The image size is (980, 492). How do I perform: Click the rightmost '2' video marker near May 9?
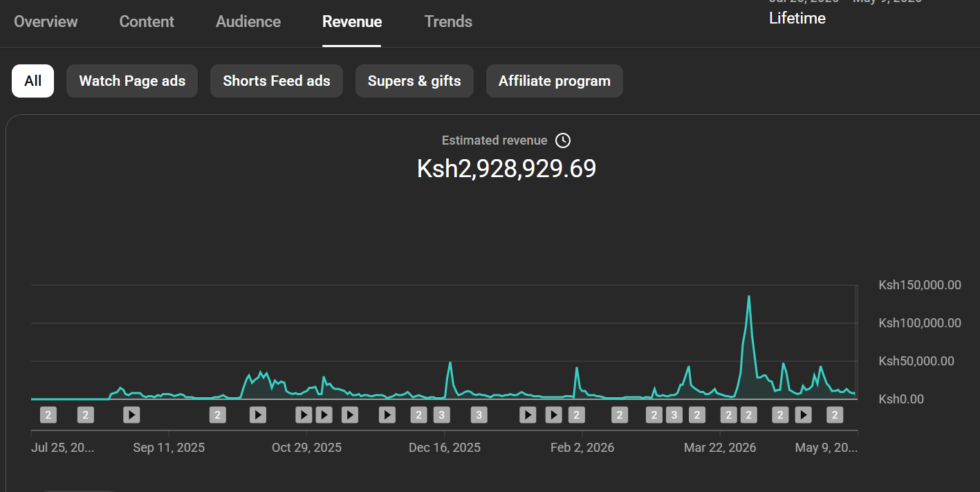click(835, 414)
